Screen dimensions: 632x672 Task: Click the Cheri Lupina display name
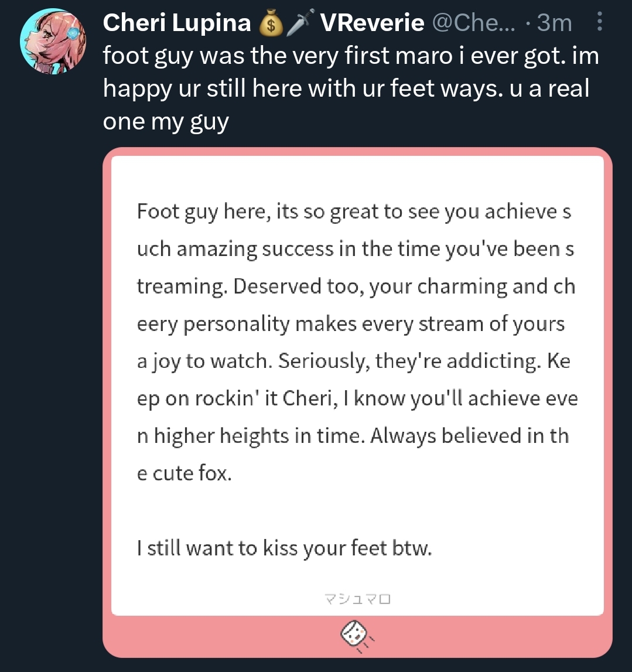click(x=176, y=23)
